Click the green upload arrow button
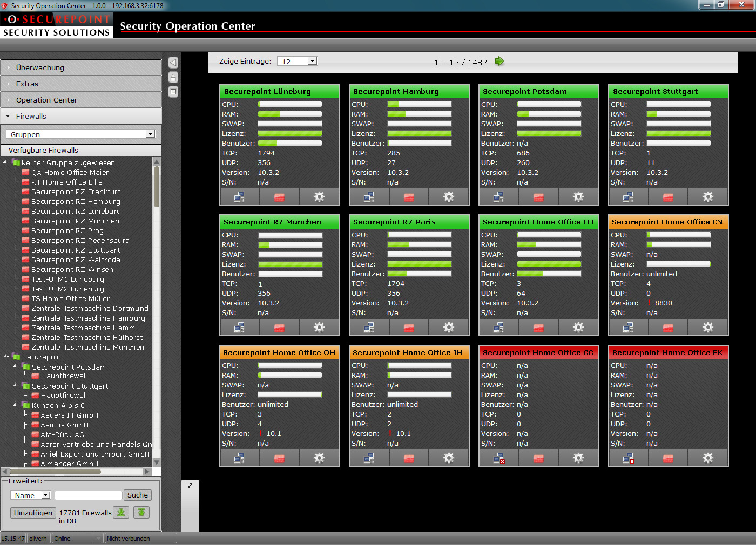Screen dimensions: 756x545 141,512
